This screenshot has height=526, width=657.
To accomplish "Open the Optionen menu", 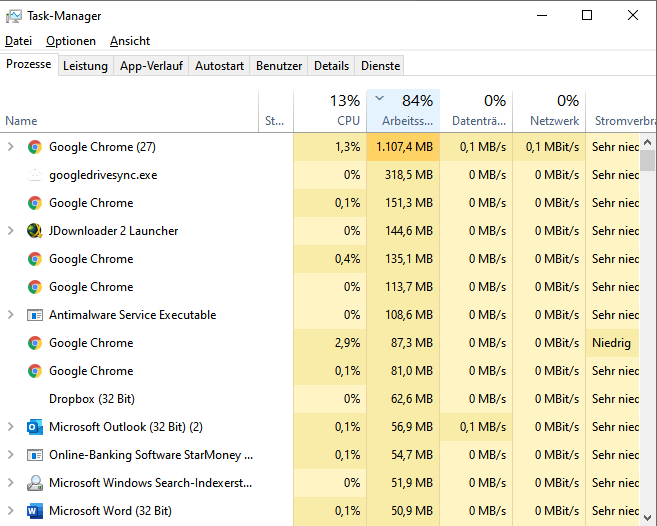I will click(x=71, y=41).
